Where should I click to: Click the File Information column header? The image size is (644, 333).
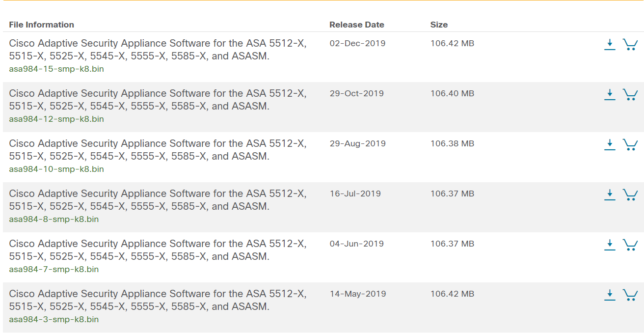click(x=42, y=25)
